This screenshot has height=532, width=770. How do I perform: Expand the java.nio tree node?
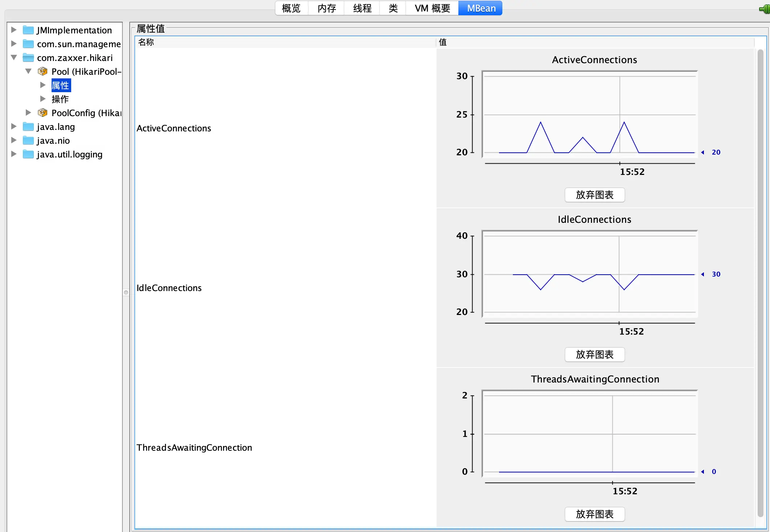[14, 140]
